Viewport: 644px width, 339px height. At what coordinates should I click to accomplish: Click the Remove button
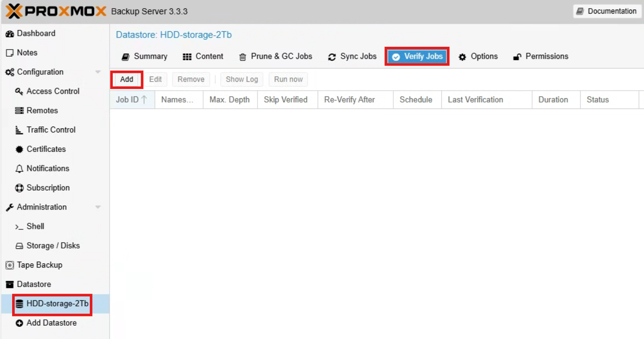[x=191, y=80]
